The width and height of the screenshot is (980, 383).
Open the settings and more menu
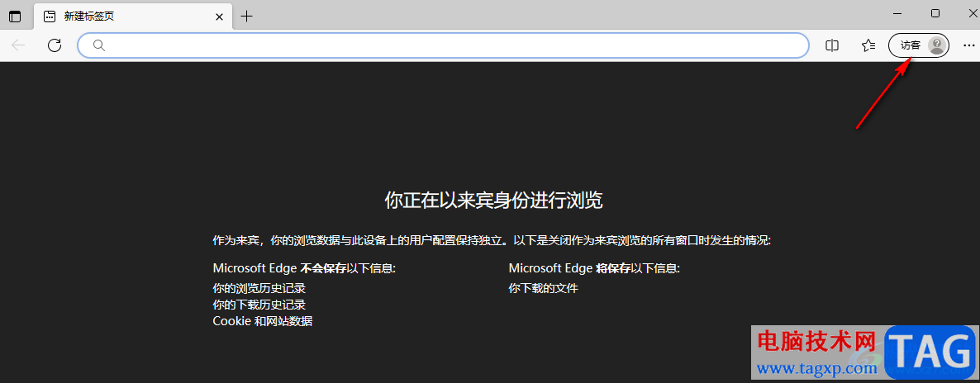tap(968, 45)
